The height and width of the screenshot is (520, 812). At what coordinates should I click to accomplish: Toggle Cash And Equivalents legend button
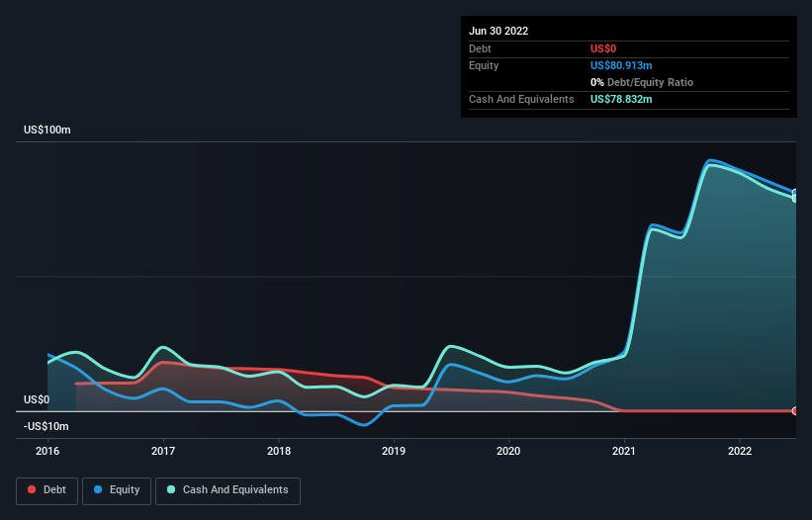227,490
